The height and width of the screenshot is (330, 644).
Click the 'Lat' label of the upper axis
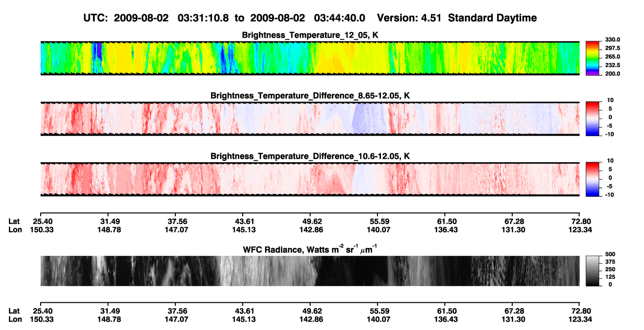pyautogui.click(x=14, y=221)
